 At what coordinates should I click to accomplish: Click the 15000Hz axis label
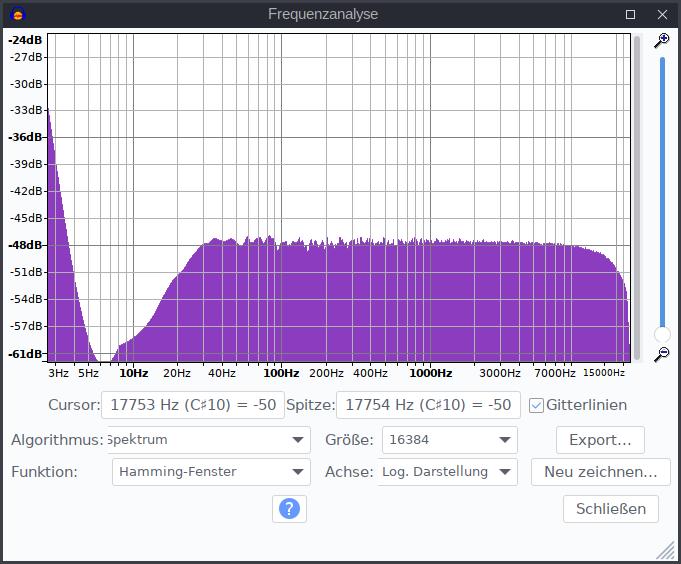[604, 373]
